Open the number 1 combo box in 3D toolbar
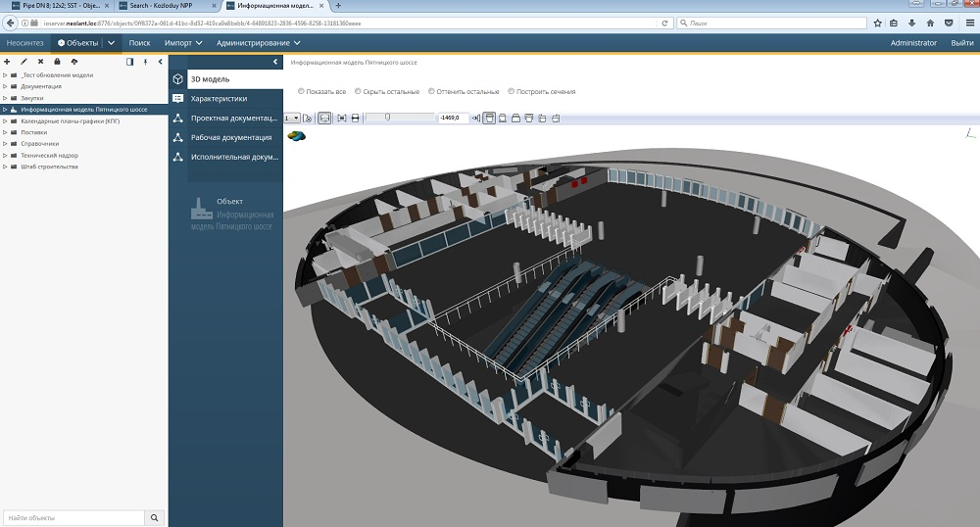980x527 pixels. tap(292, 118)
